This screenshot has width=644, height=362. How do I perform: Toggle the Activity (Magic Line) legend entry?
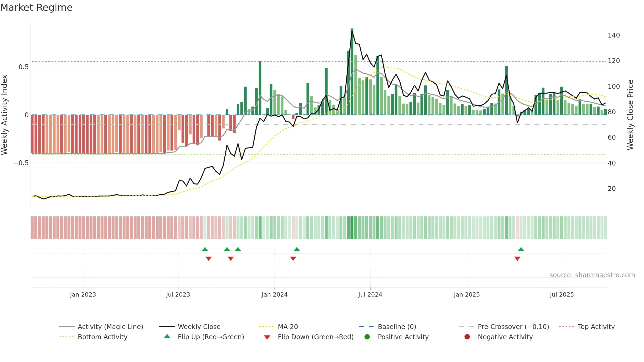(101, 327)
